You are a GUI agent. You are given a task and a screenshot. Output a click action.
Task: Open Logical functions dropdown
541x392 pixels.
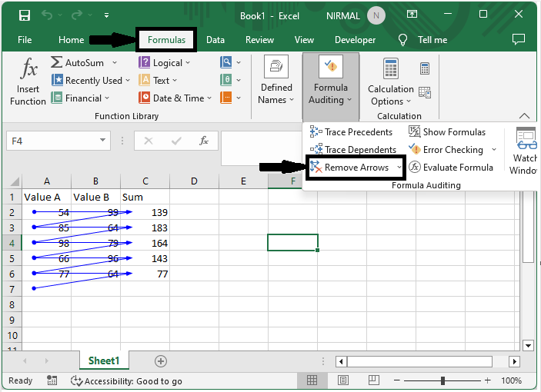click(x=164, y=63)
